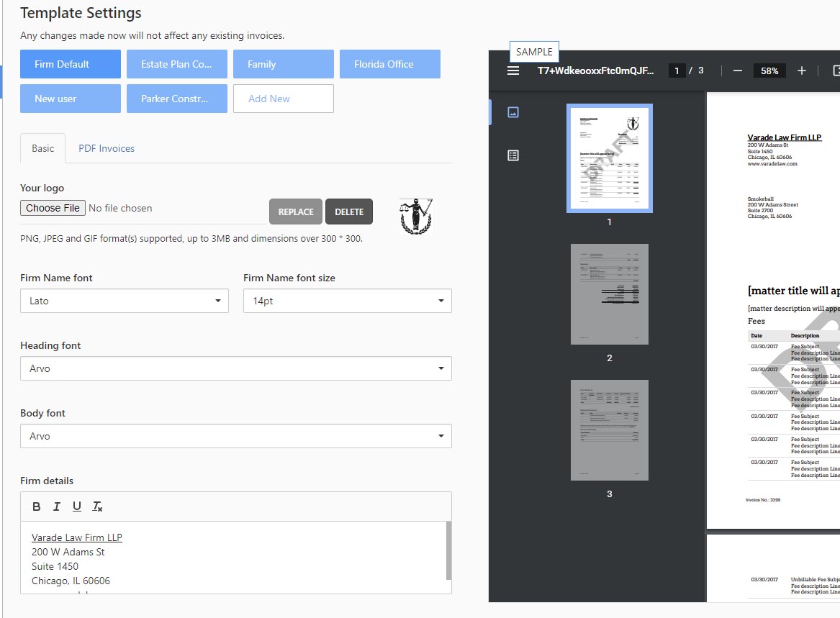
Task: Zoom in the PDF preview
Action: [801, 71]
